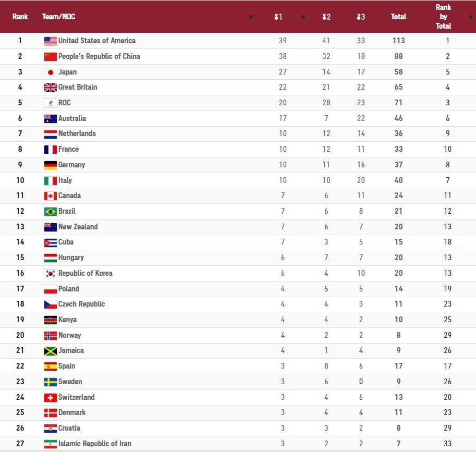Screen dimensions: 476x452
Task: Click the Total column header
Action: tap(398, 17)
